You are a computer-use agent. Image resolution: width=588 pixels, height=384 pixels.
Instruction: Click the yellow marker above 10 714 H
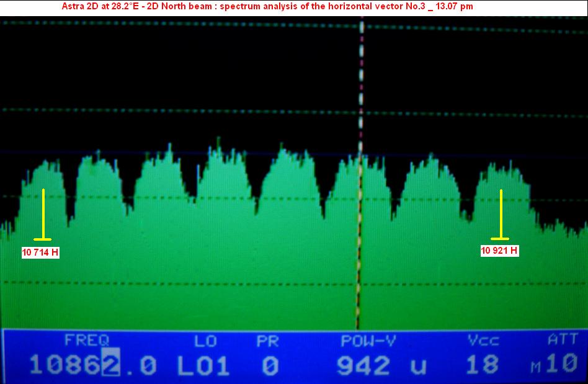[x=43, y=214]
